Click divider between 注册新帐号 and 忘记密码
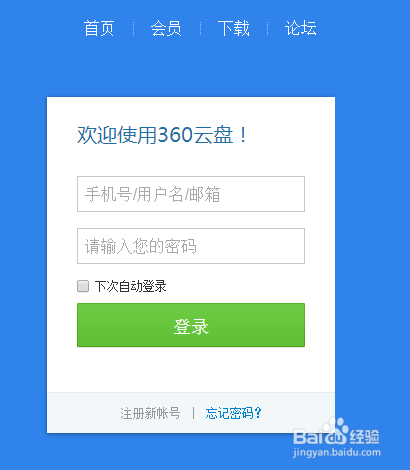Image resolution: width=410 pixels, height=470 pixels. [x=193, y=413]
